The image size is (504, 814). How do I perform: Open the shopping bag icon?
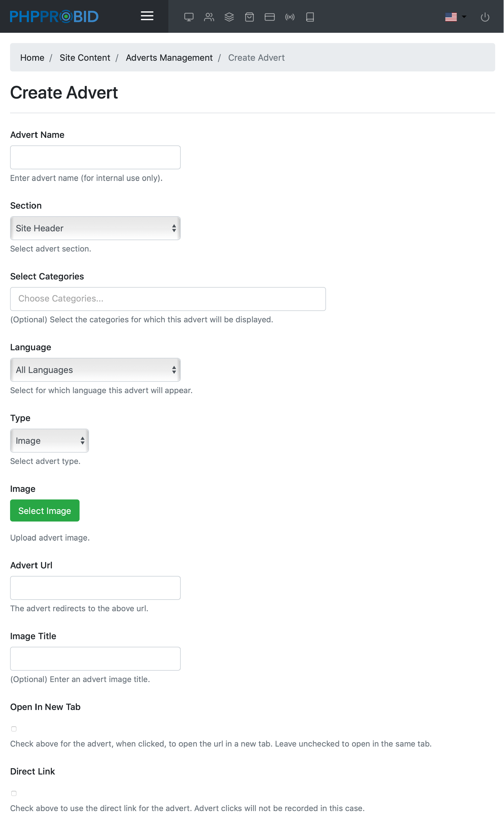coord(249,17)
